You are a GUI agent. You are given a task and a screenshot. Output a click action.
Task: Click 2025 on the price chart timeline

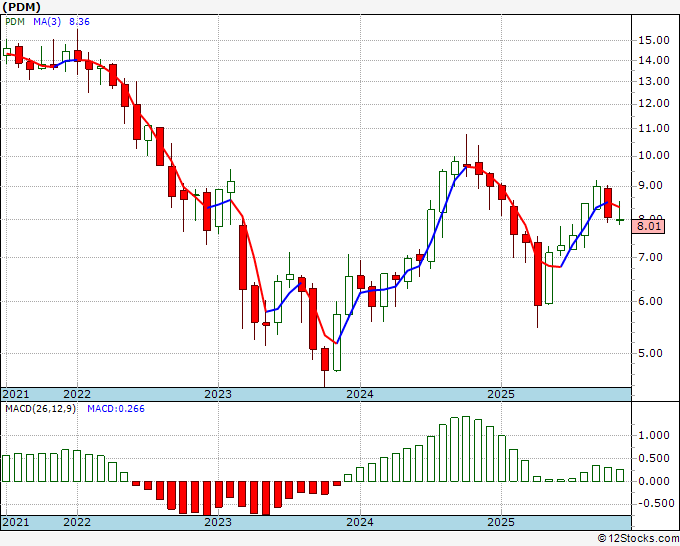pos(501,394)
